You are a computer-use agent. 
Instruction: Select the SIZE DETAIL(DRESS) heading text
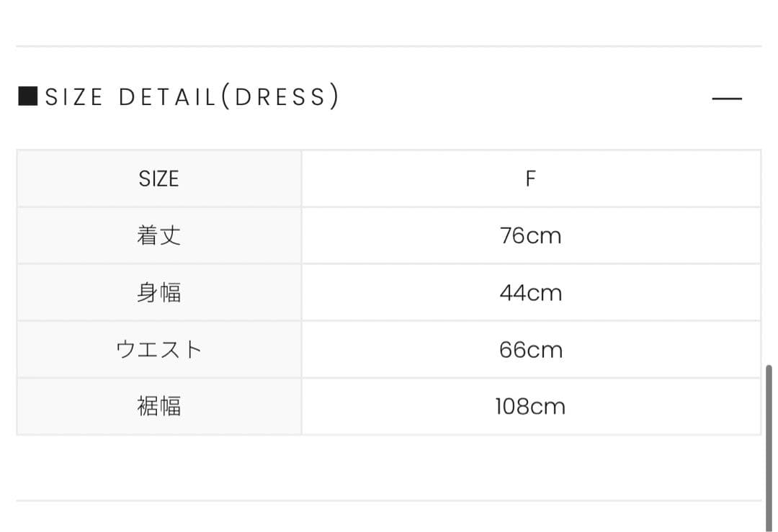(x=184, y=96)
